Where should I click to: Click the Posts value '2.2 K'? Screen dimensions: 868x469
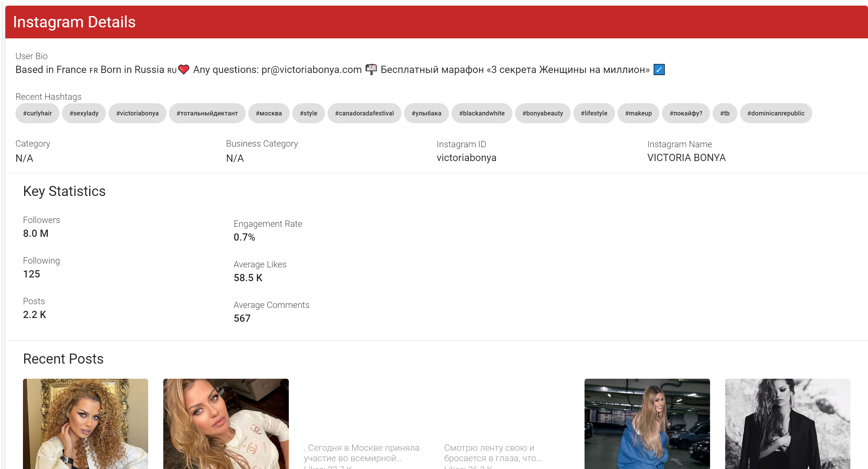tap(34, 314)
